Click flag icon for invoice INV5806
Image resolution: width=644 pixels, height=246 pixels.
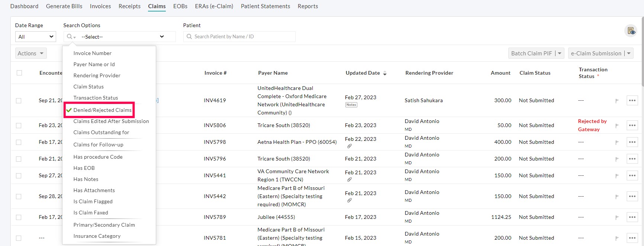click(x=617, y=126)
